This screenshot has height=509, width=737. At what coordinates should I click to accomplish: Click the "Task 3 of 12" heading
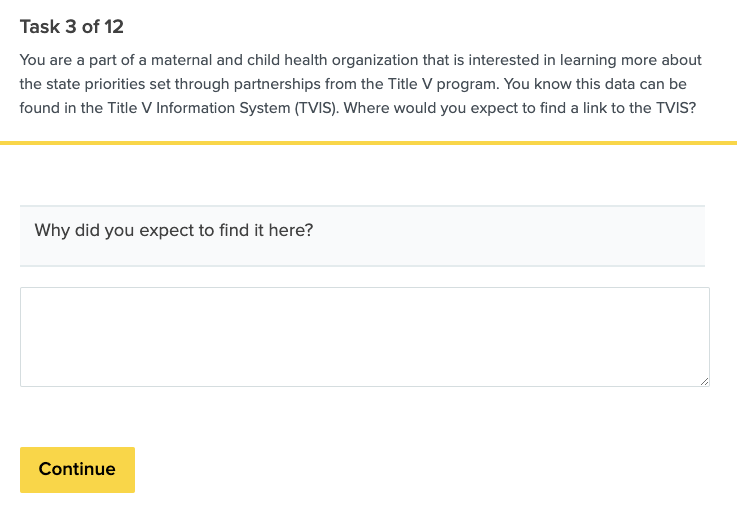tap(71, 26)
